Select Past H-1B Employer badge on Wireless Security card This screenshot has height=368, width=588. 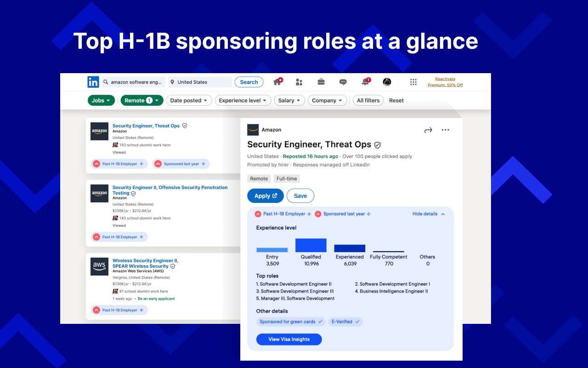pyautogui.click(x=119, y=310)
